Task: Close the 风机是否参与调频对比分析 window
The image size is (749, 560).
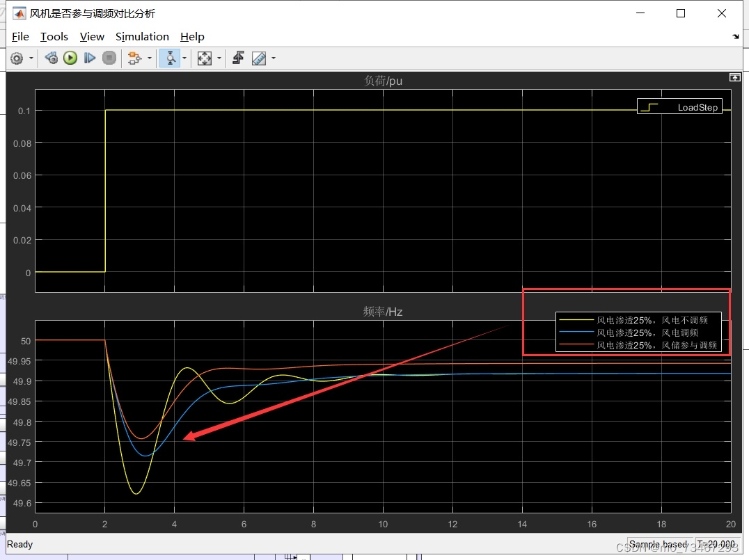Action: click(722, 13)
